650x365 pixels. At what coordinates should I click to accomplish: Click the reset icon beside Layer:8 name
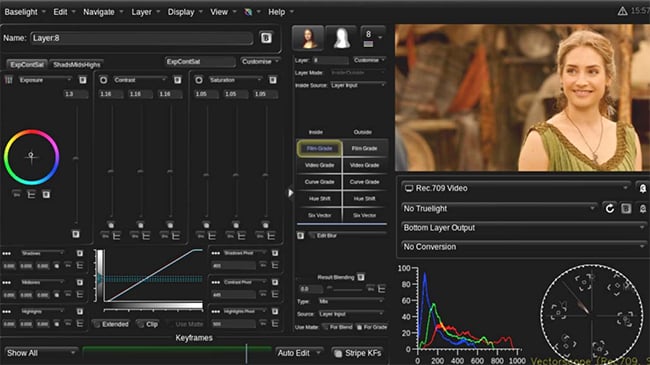tap(266, 38)
